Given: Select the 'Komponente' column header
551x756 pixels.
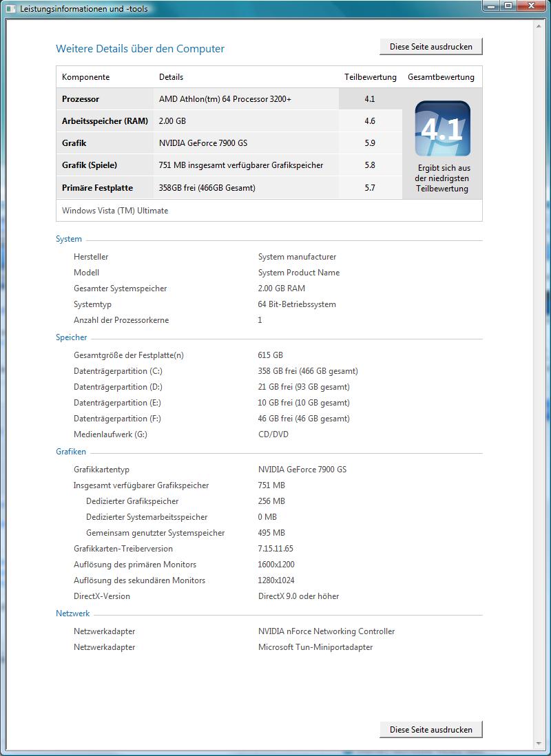Looking at the screenshot, I should (x=86, y=77).
